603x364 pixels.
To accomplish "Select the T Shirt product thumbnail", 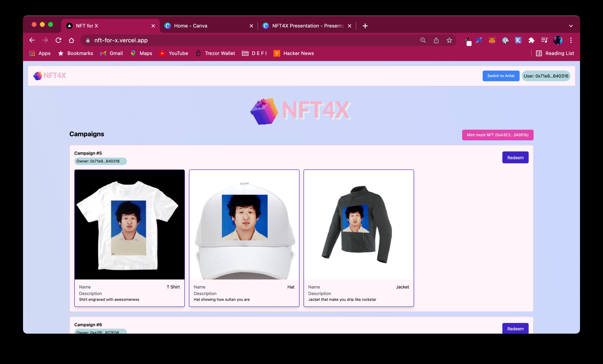I will 129,224.
